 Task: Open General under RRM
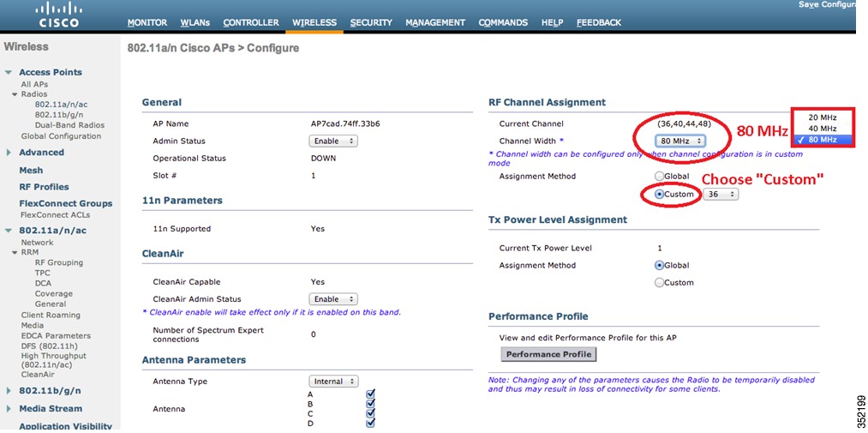(x=51, y=304)
